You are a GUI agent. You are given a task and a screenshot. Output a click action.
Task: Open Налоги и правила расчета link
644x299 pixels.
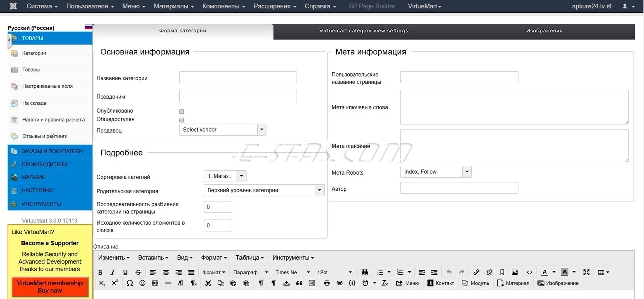click(53, 120)
